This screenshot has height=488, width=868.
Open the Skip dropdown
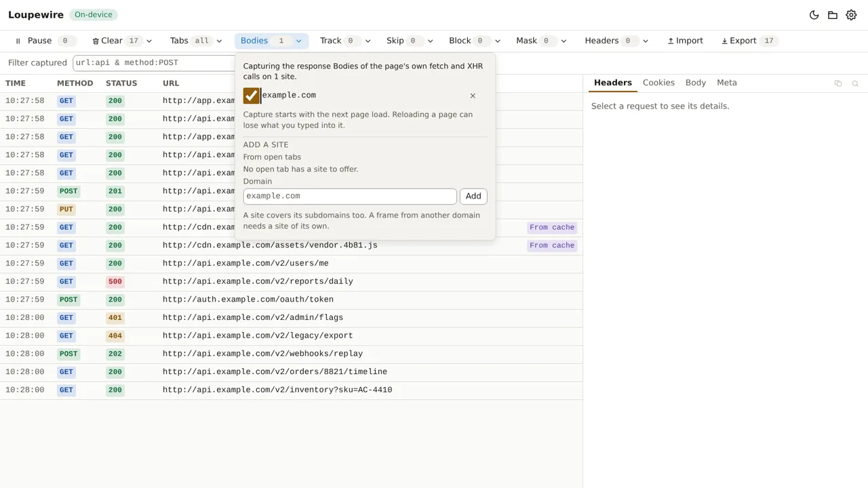point(409,41)
